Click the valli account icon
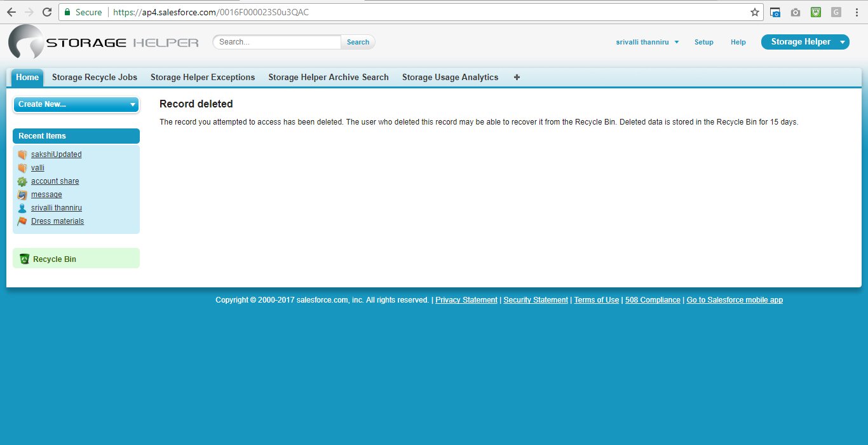The width and height of the screenshot is (868, 445). [22, 168]
